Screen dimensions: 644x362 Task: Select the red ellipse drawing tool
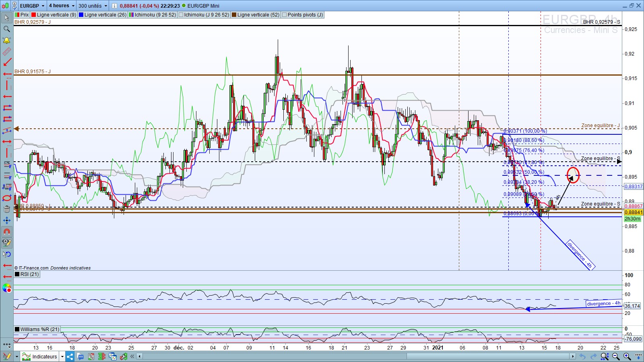click(x=7, y=198)
